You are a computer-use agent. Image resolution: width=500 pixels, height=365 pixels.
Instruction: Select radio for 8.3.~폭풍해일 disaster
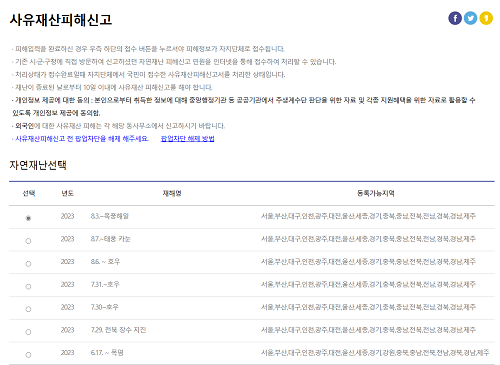pyautogui.click(x=28, y=218)
